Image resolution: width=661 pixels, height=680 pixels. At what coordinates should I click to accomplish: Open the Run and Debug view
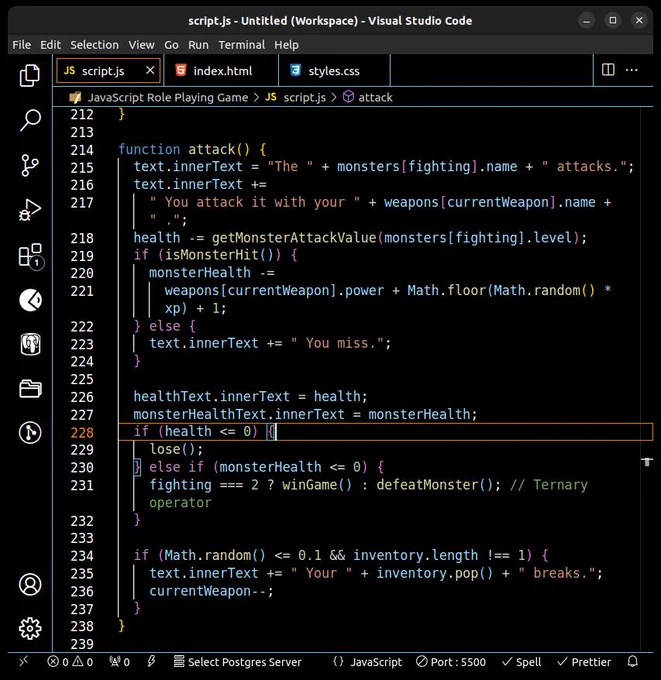click(29, 210)
